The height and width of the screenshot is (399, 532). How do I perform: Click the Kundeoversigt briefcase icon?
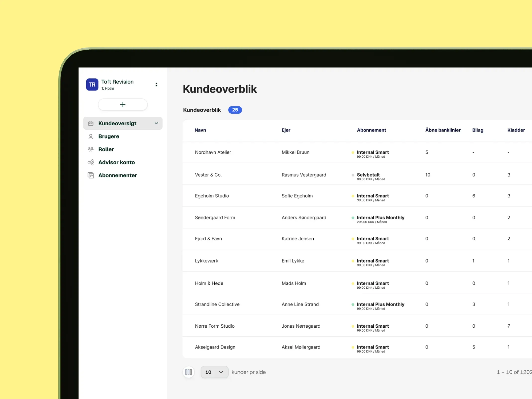click(91, 123)
